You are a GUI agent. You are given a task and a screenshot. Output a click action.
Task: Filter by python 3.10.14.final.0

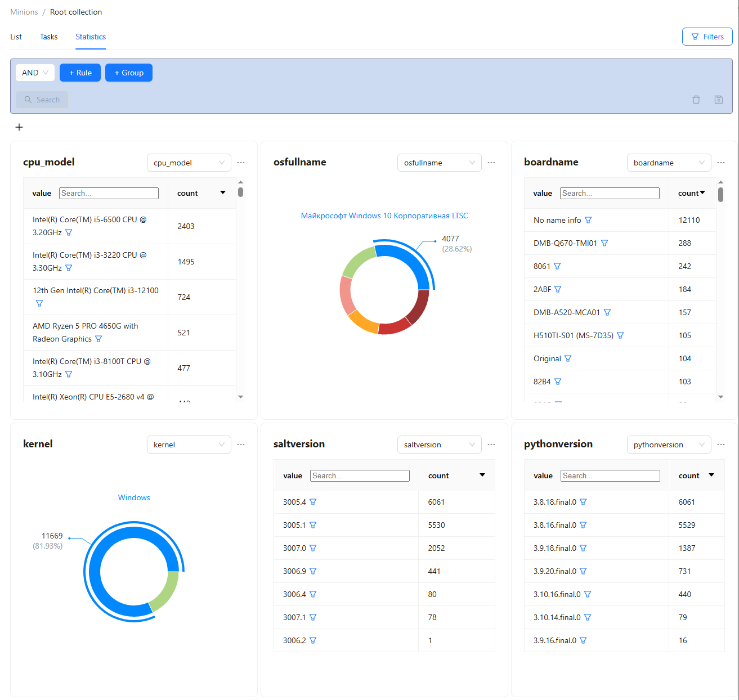[588, 617]
